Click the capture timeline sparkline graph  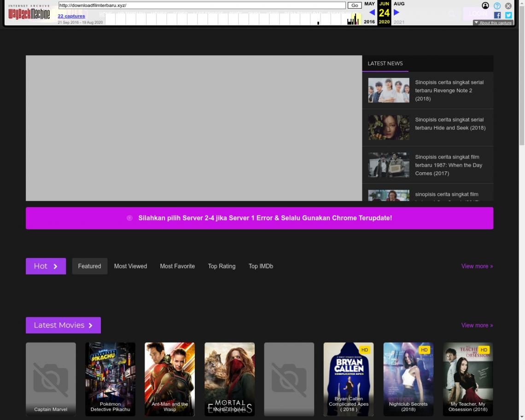pyautogui.click(x=233, y=19)
